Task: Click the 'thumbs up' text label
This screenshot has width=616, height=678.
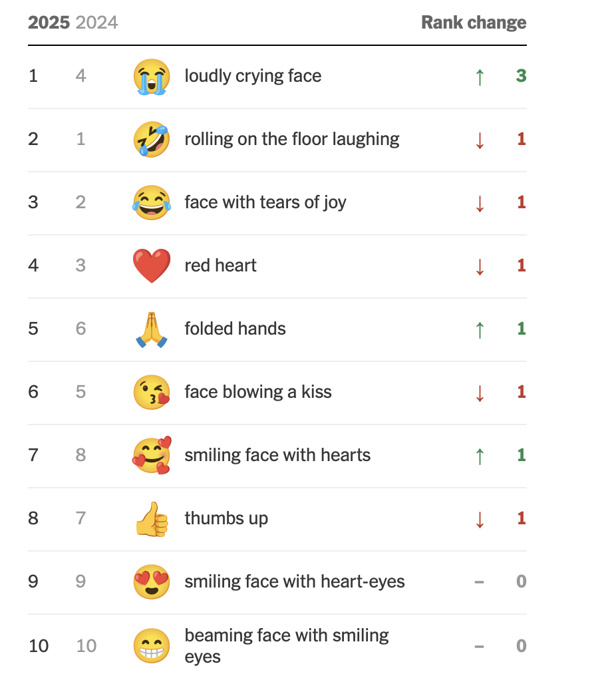Action: point(226,518)
